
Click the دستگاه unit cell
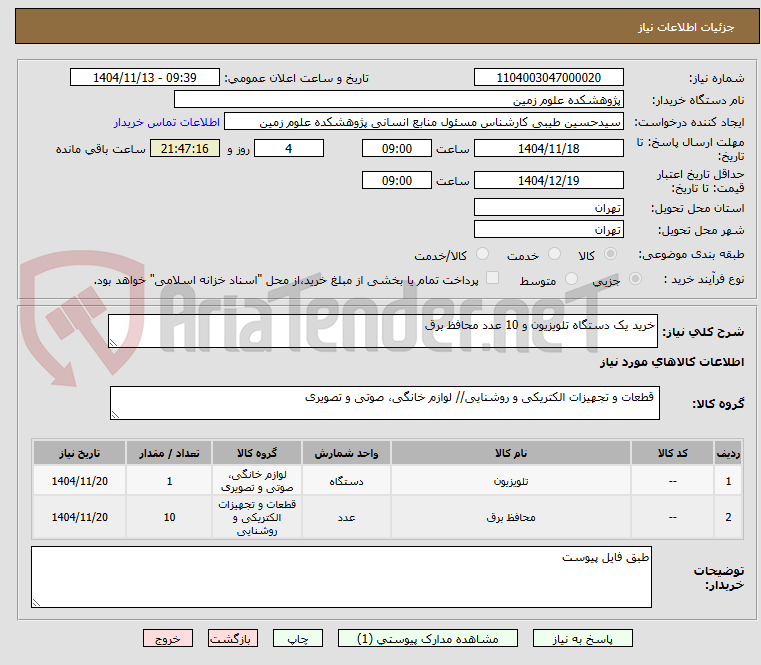pos(346,481)
